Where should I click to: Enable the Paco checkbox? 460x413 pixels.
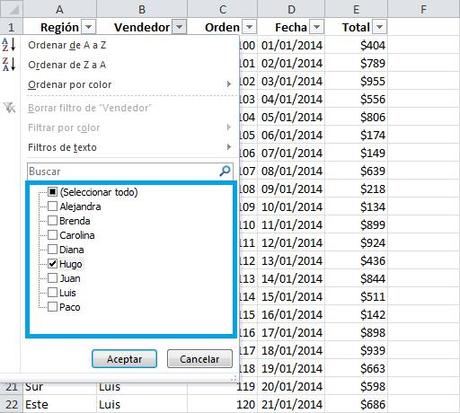coord(52,307)
